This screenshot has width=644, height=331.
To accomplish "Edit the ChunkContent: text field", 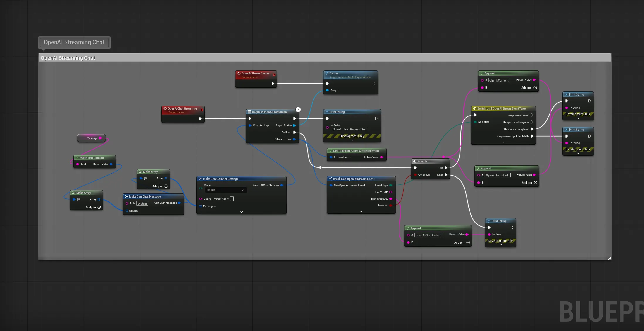I will (x=499, y=80).
